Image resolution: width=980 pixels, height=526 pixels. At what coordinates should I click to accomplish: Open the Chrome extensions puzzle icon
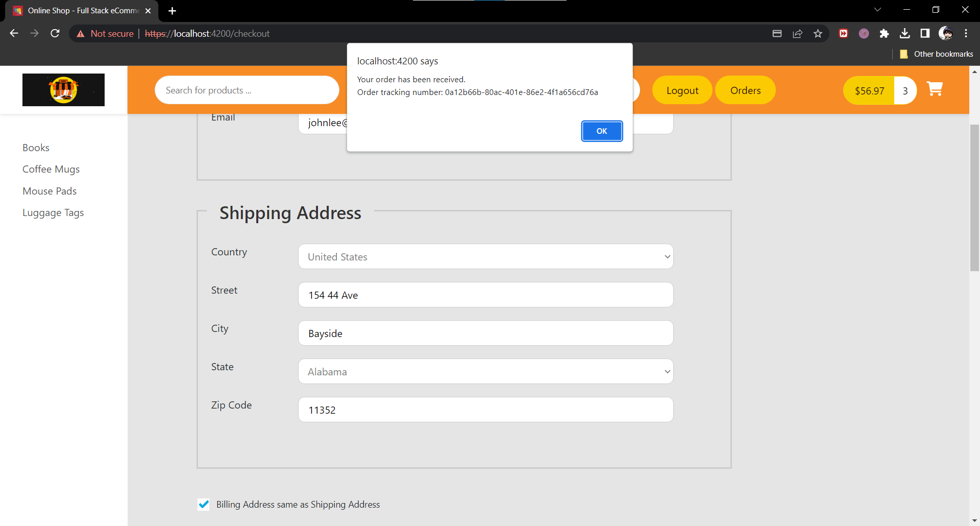coord(885,33)
